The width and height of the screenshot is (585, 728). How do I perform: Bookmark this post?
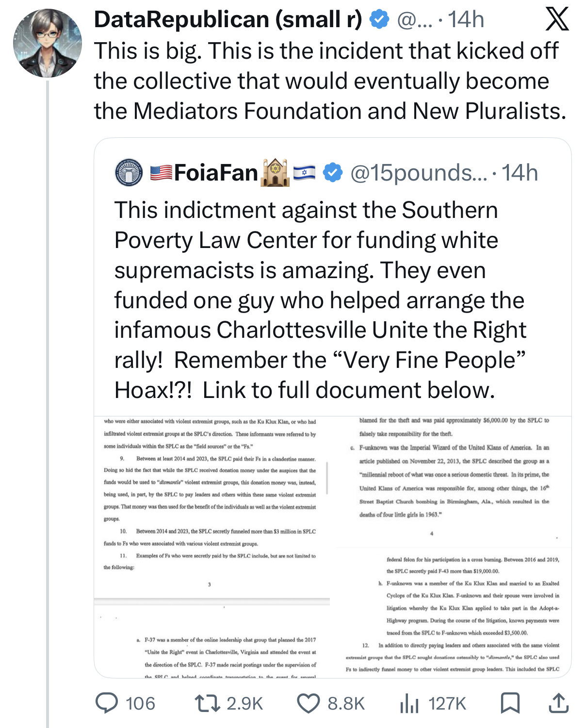(x=510, y=703)
